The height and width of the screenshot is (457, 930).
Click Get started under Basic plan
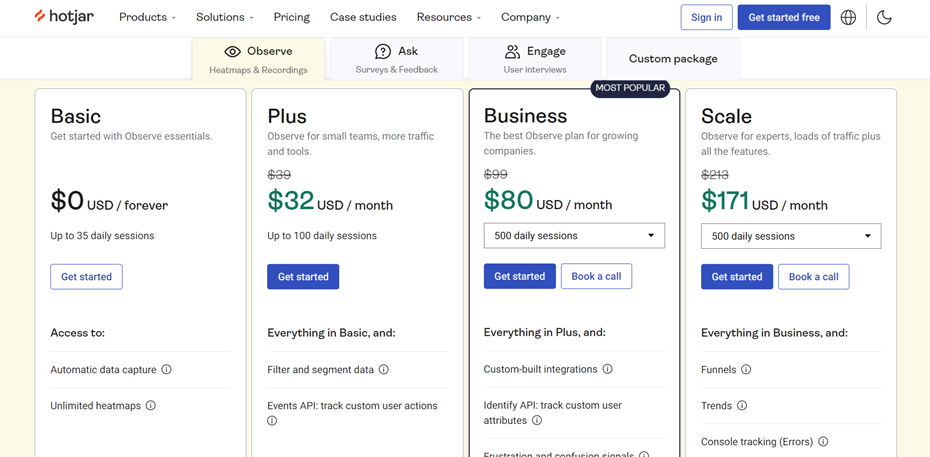[x=87, y=277]
